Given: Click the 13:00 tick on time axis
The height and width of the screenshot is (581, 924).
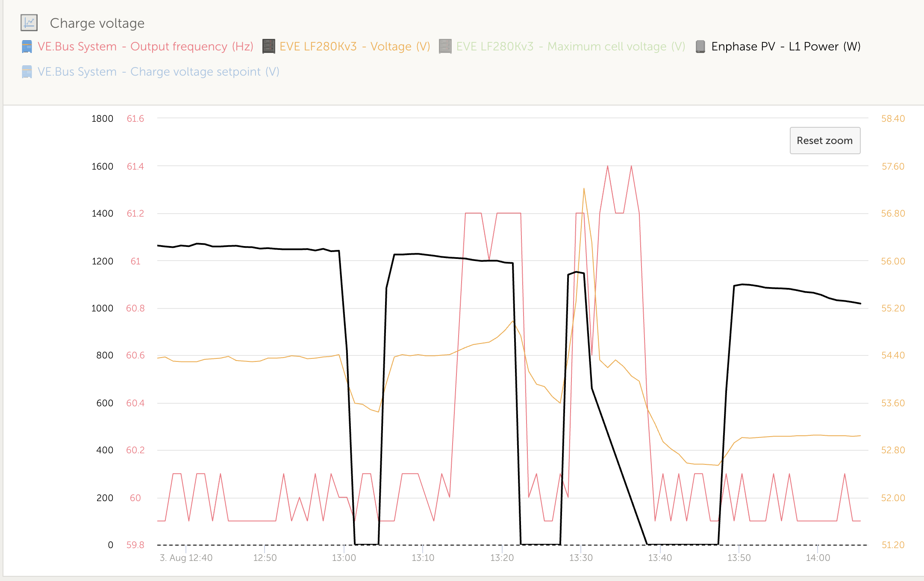Looking at the screenshot, I should click(x=344, y=558).
